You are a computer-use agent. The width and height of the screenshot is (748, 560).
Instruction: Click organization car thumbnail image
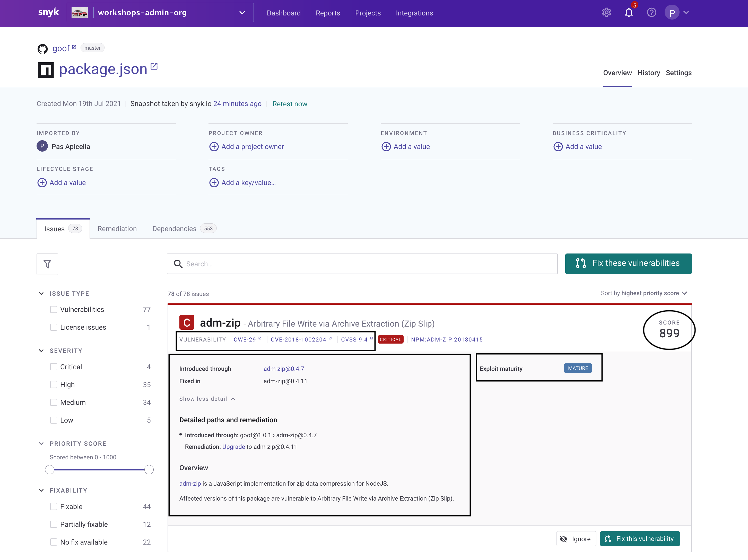pos(80,13)
